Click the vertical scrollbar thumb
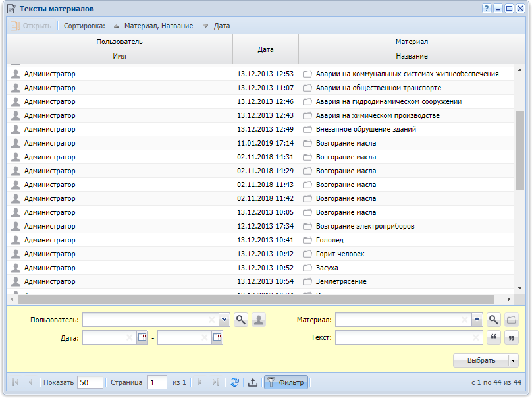The height and width of the screenshot is (398, 532). click(519, 150)
